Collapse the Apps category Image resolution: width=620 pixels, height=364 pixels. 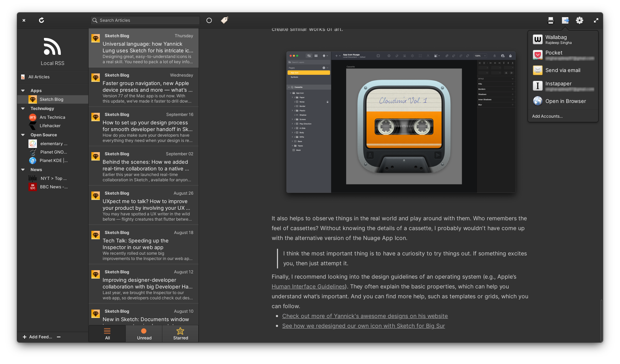click(x=23, y=91)
